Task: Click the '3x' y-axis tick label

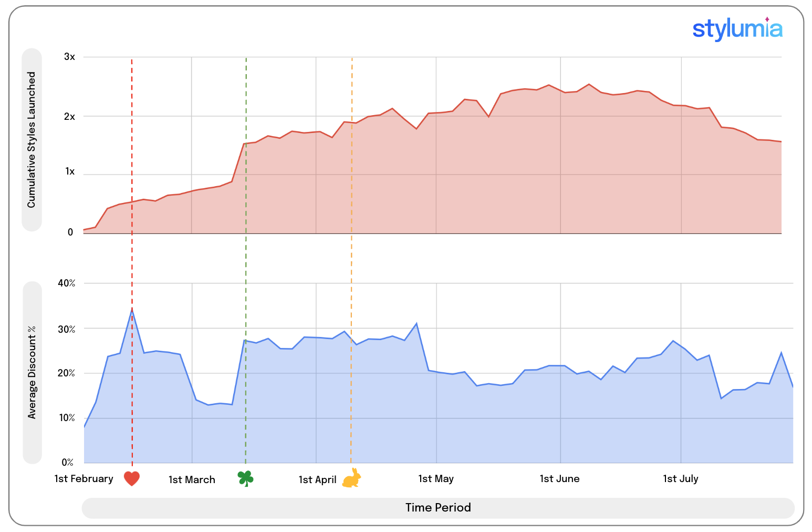Action: point(69,57)
